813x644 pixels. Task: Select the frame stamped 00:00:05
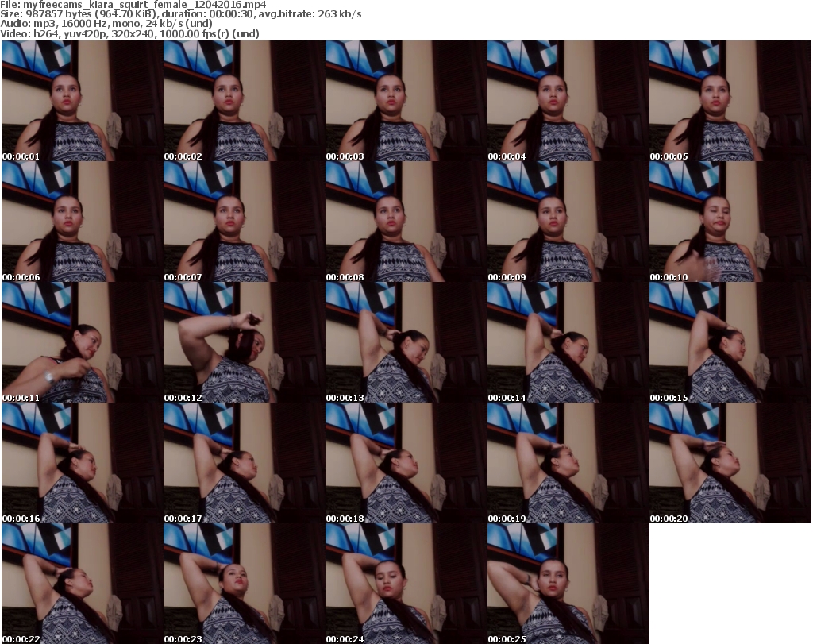[730, 101]
